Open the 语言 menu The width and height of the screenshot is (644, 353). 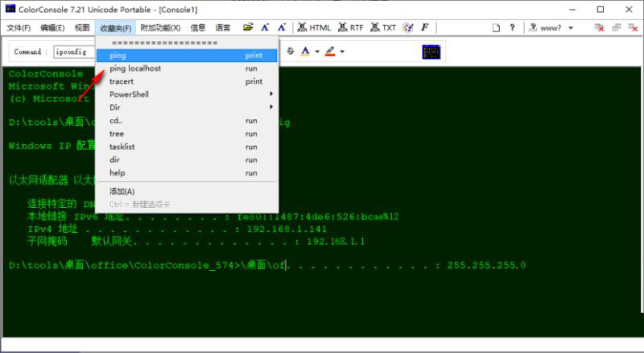[x=223, y=28]
